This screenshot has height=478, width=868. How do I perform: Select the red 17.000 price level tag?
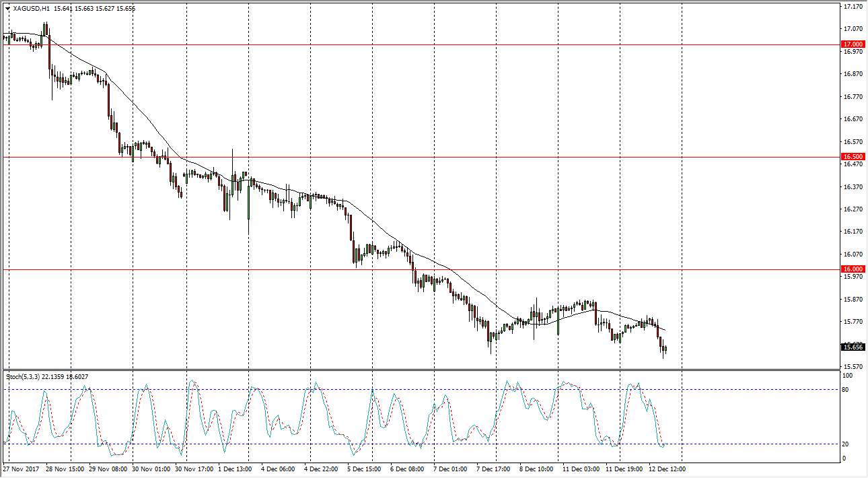tap(853, 44)
